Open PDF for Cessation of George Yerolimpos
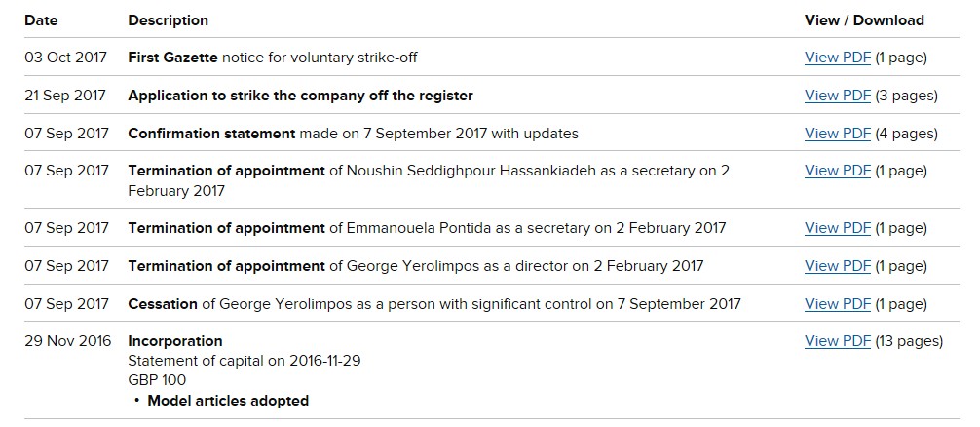This screenshot has height=427, width=980. pyautogui.click(x=837, y=304)
